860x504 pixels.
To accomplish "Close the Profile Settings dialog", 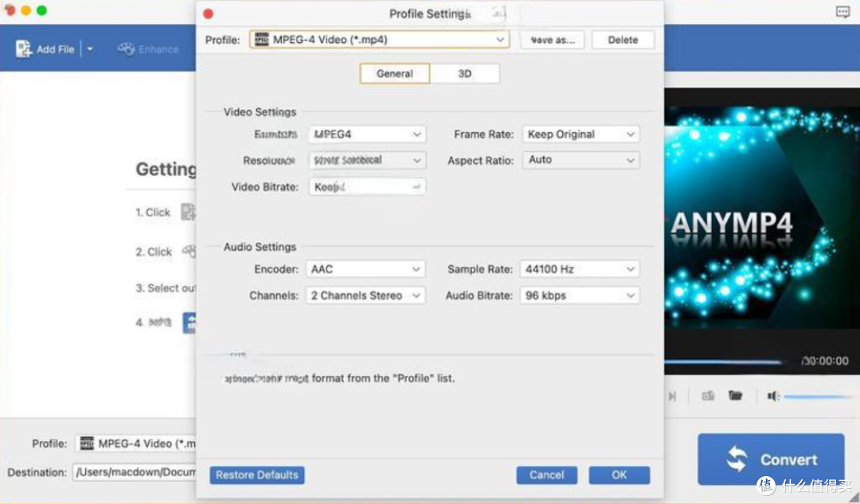I will 209,14.
